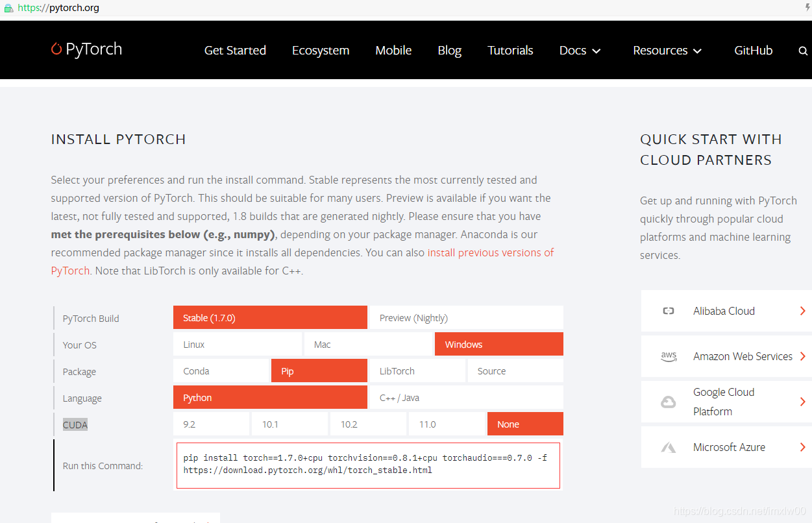Choose Windows as your OS
812x523 pixels.
[x=499, y=345]
